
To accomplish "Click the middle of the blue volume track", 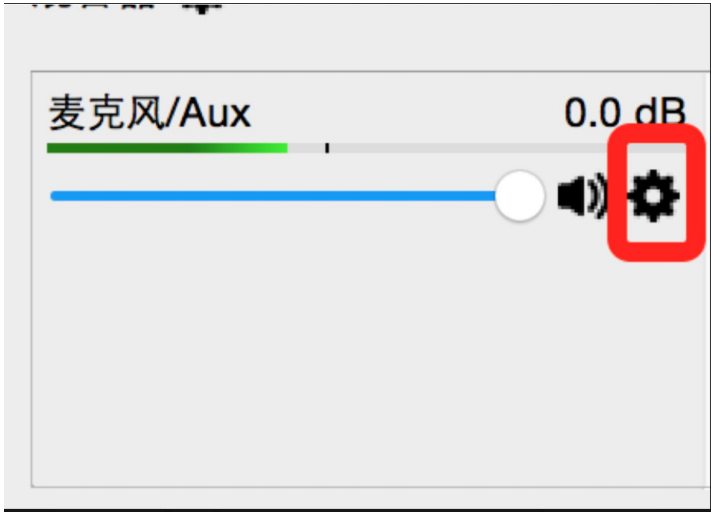I will click(274, 196).
